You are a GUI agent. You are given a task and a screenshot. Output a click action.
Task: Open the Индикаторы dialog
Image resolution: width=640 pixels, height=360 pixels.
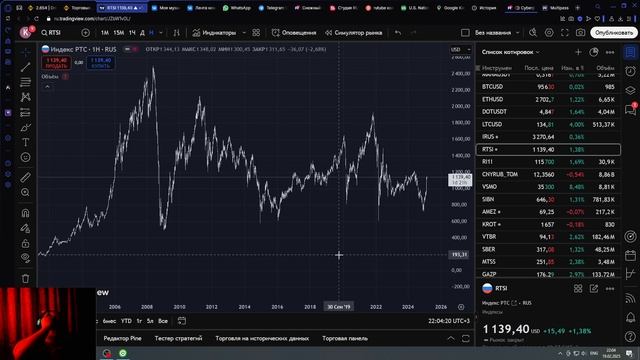[x=214, y=33]
